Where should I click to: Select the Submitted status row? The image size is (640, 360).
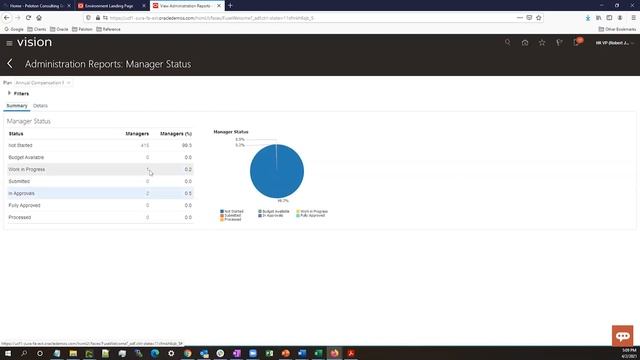(x=100, y=181)
